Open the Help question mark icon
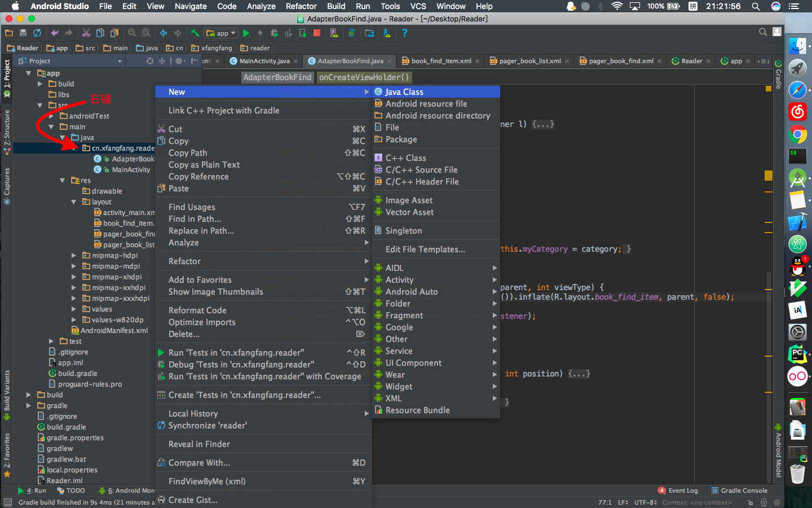The width and height of the screenshot is (812, 508). 404,33
